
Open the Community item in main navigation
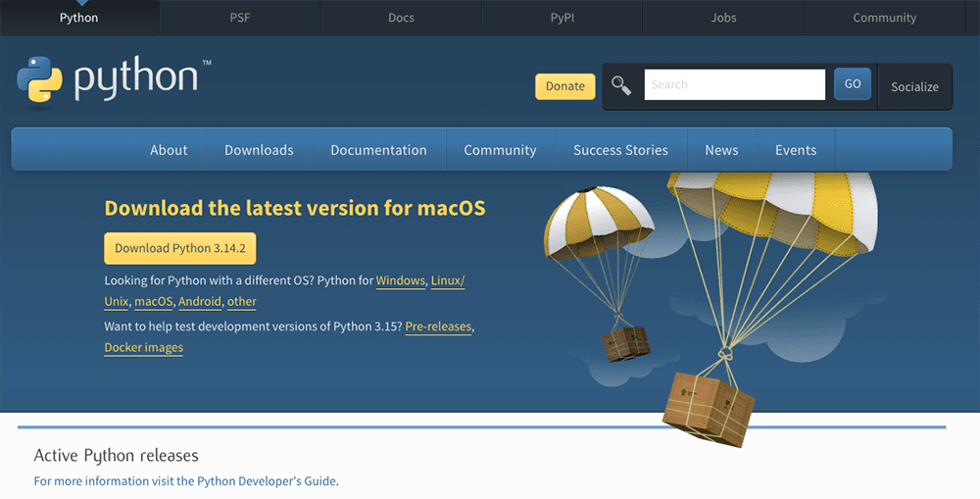(500, 150)
